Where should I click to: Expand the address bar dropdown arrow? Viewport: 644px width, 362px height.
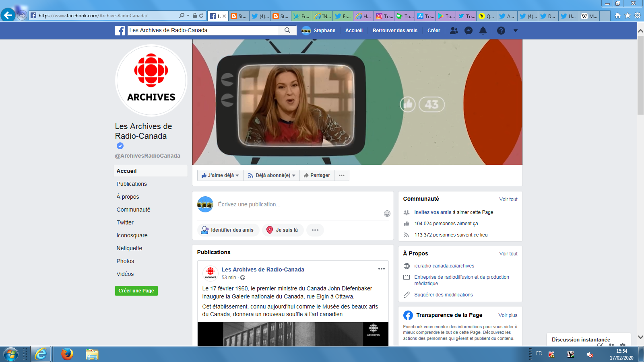188,16
